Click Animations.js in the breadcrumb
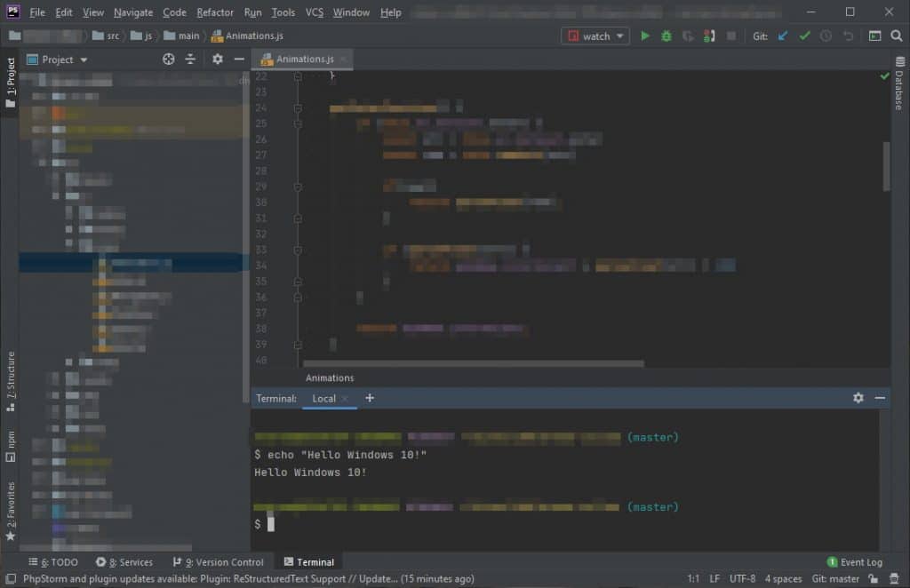 (x=247, y=36)
